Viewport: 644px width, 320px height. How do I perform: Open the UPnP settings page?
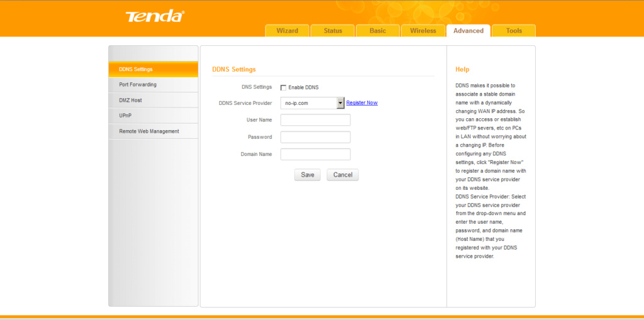click(x=153, y=116)
